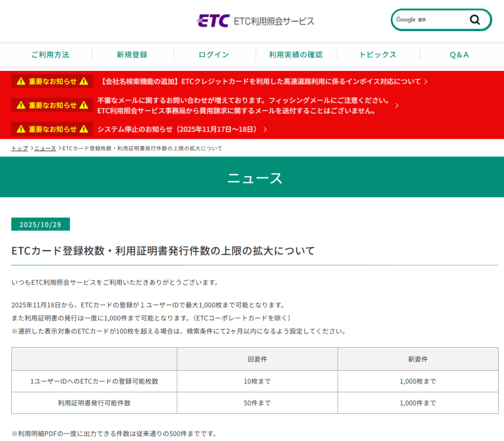
Task: Go to the ログイン page
Action: pos(214,55)
